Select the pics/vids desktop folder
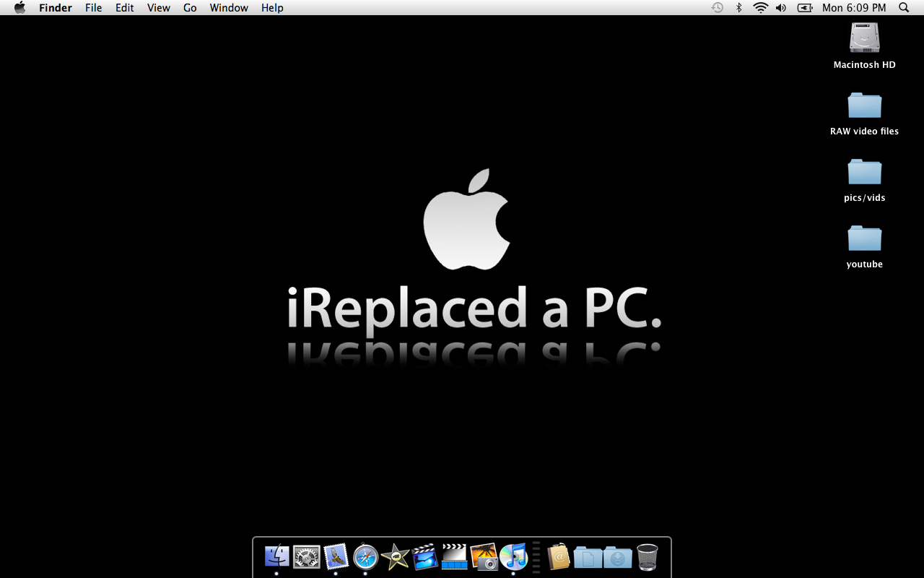This screenshot has height=578, width=924. point(864,172)
